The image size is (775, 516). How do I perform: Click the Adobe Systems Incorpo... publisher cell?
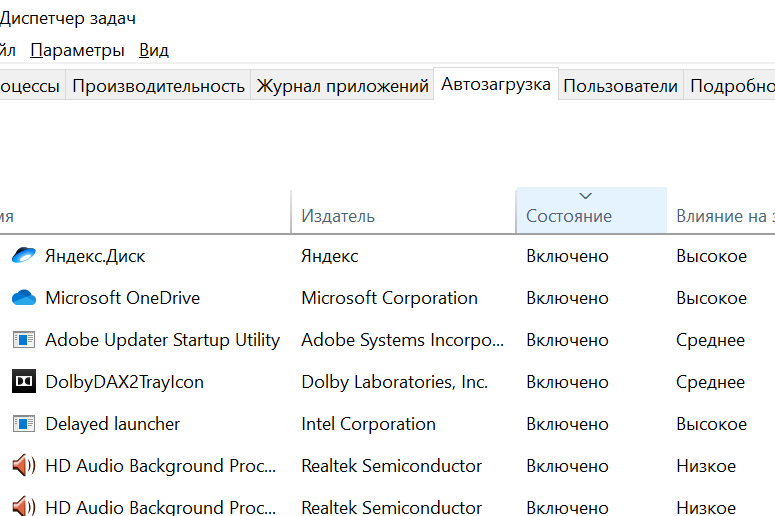click(x=402, y=340)
